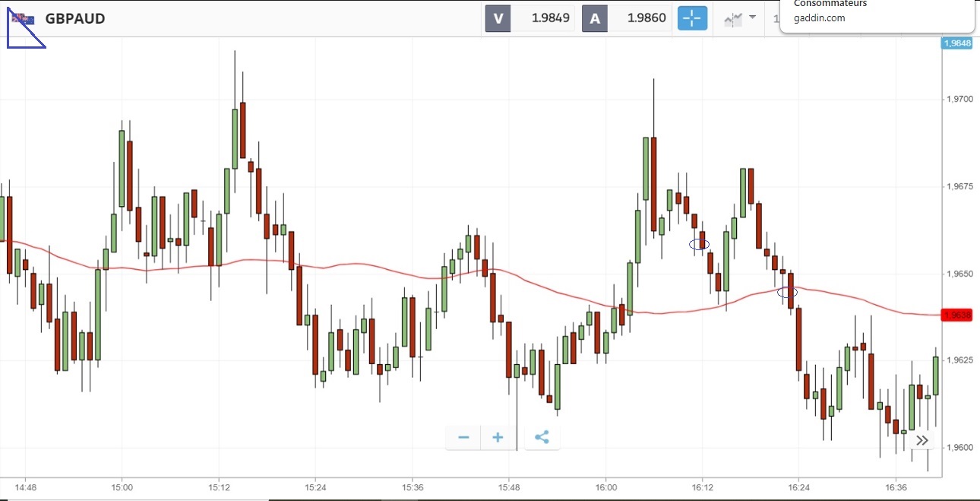Screen dimensions: 980x501
Task: Click the 1,9600 price axis label
Action: click(959, 448)
